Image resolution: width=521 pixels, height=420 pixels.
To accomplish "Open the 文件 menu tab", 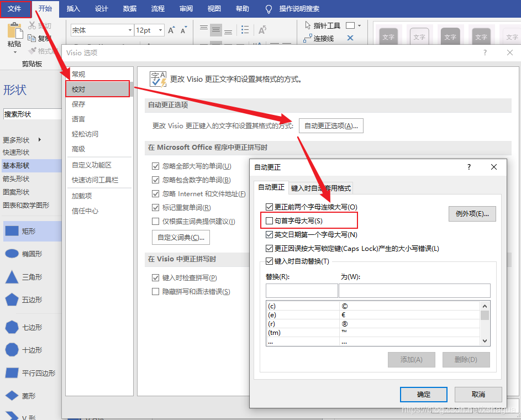I will 14,9.
